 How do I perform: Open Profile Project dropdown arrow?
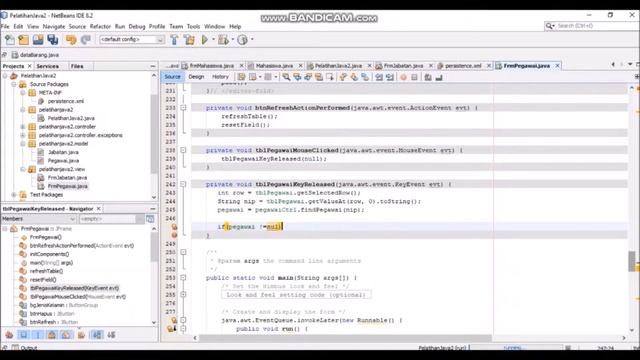252,40
